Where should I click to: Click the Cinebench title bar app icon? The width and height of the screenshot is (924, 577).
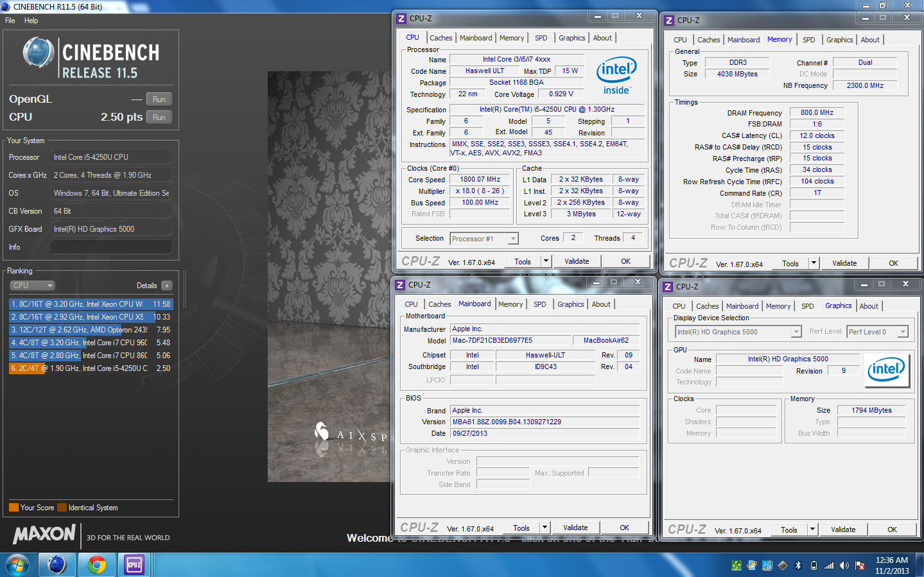click(x=6, y=6)
